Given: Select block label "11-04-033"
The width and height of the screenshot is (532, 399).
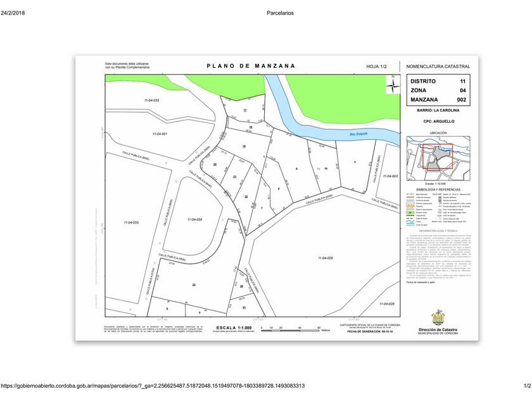Looking at the screenshot, I should 131,222.
